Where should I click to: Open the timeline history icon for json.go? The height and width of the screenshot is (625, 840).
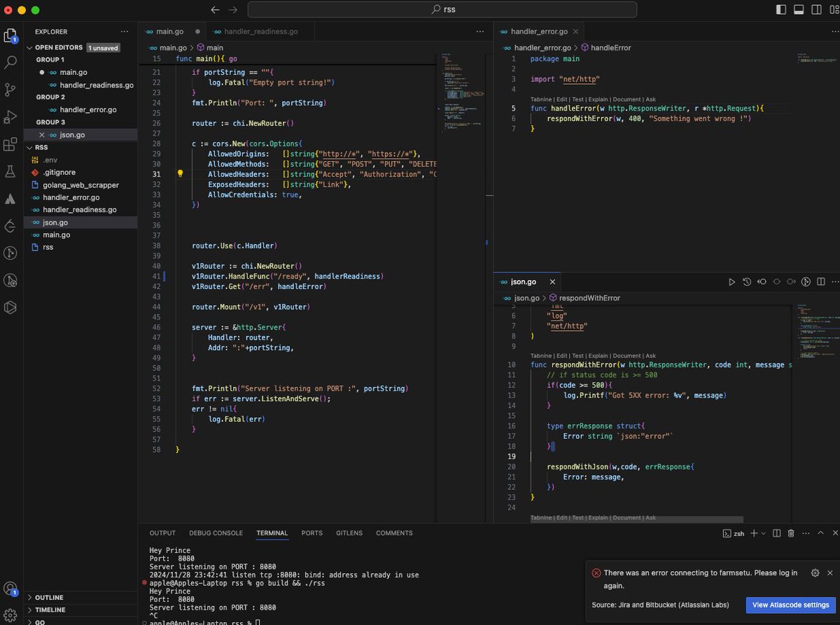click(x=747, y=281)
